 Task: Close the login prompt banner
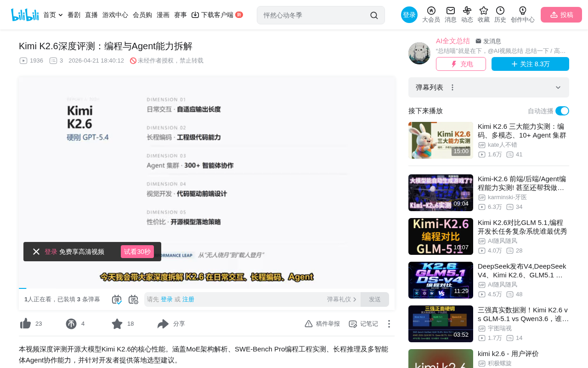click(x=36, y=252)
